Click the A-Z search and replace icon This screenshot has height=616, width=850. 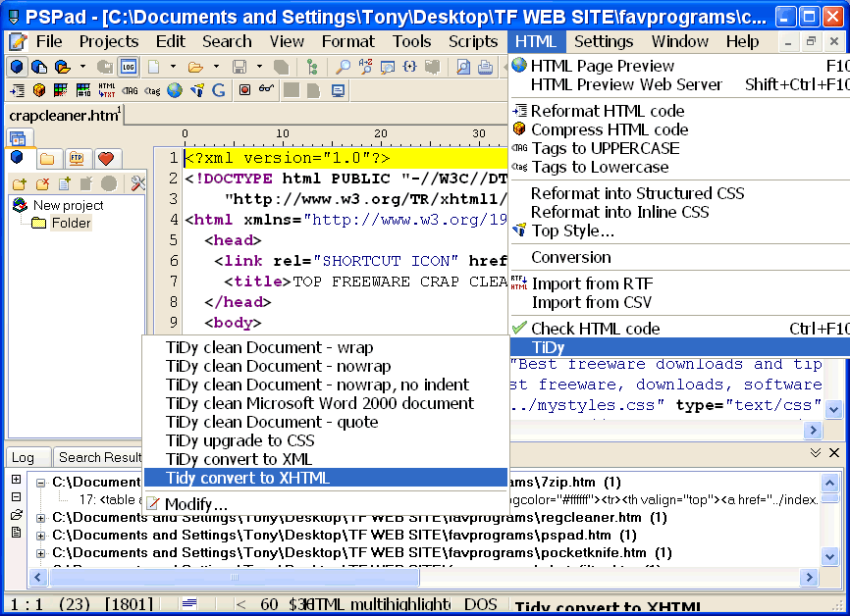click(365, 67)
